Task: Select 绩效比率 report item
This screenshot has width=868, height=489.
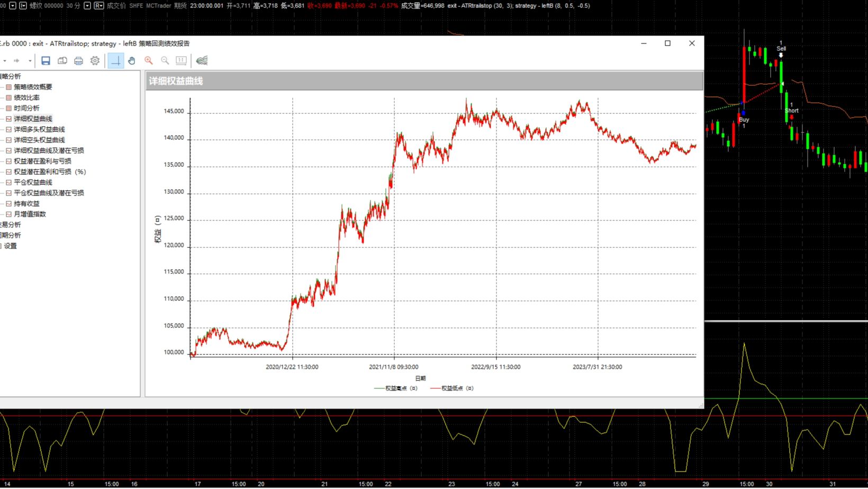Action: pyautogui.click(x=26, y=97)
